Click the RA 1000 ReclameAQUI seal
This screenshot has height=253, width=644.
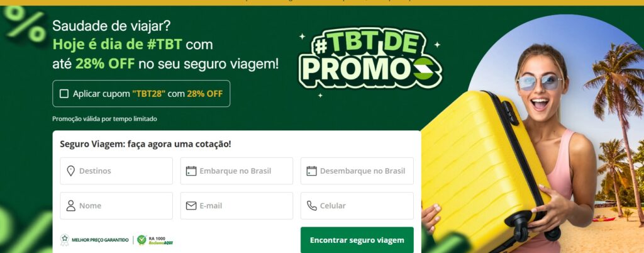click(155, 240)
